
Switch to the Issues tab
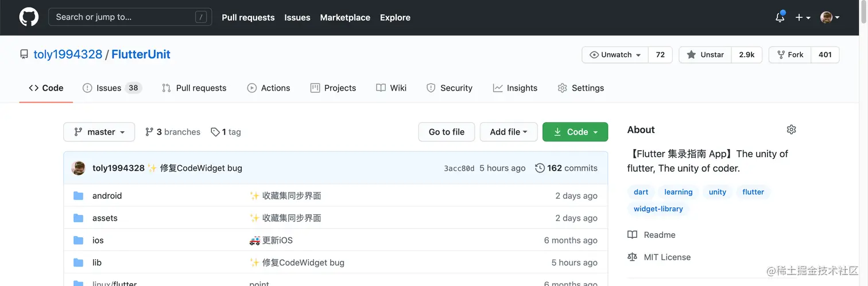112,88
